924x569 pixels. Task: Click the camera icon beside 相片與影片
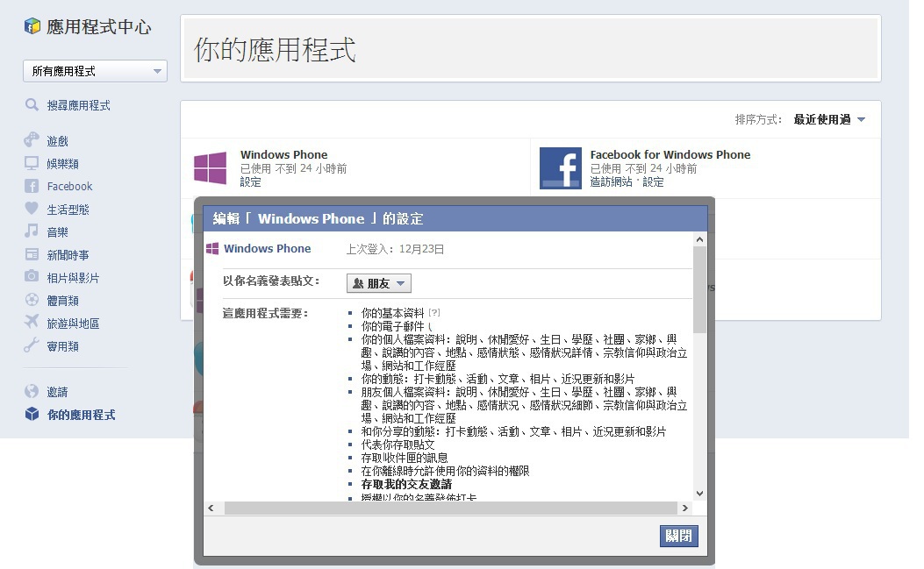[32, 277]
